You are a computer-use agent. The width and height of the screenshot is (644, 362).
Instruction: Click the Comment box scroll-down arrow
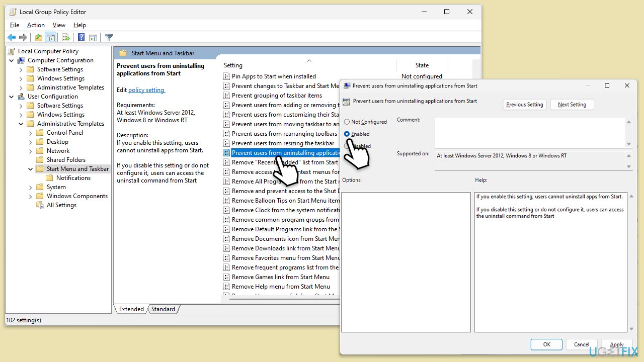(x=629, y=144)
